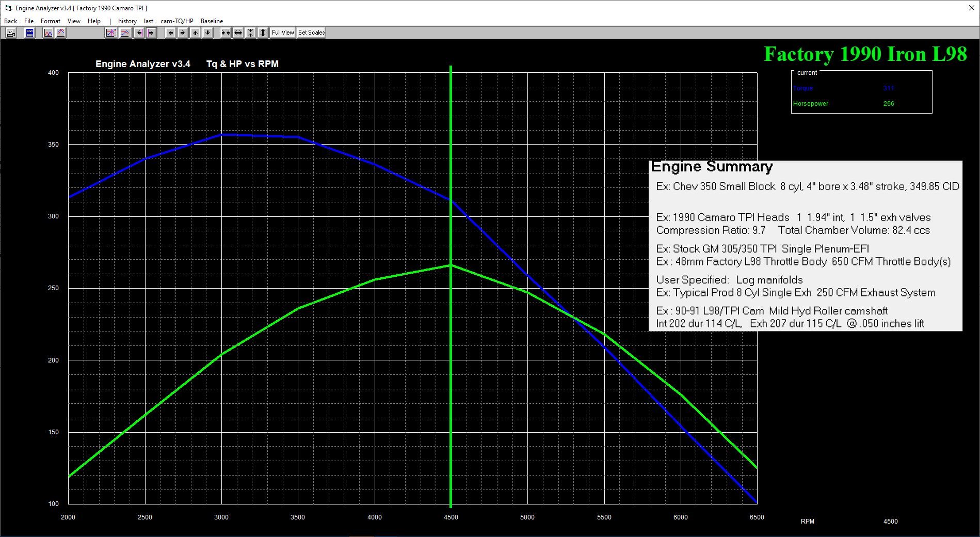Expand the graph horizontally

pyautogui.click(x=238, y=33)
